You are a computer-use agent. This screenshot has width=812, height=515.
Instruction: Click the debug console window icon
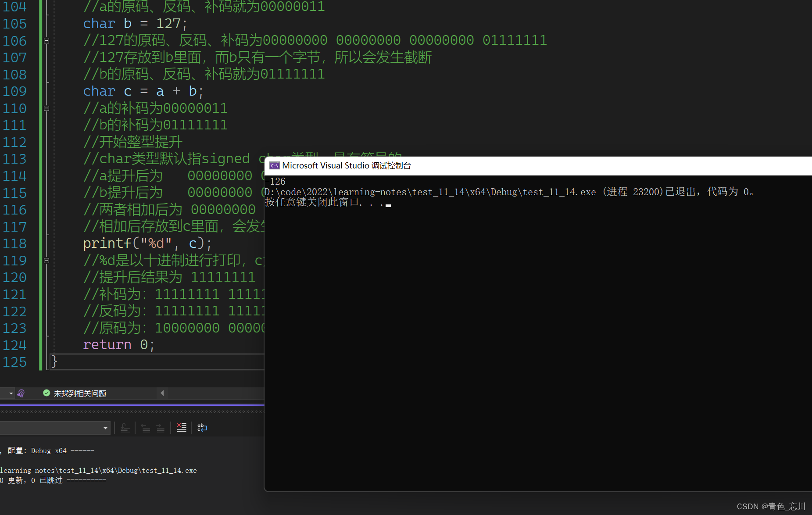pos(275,165)
